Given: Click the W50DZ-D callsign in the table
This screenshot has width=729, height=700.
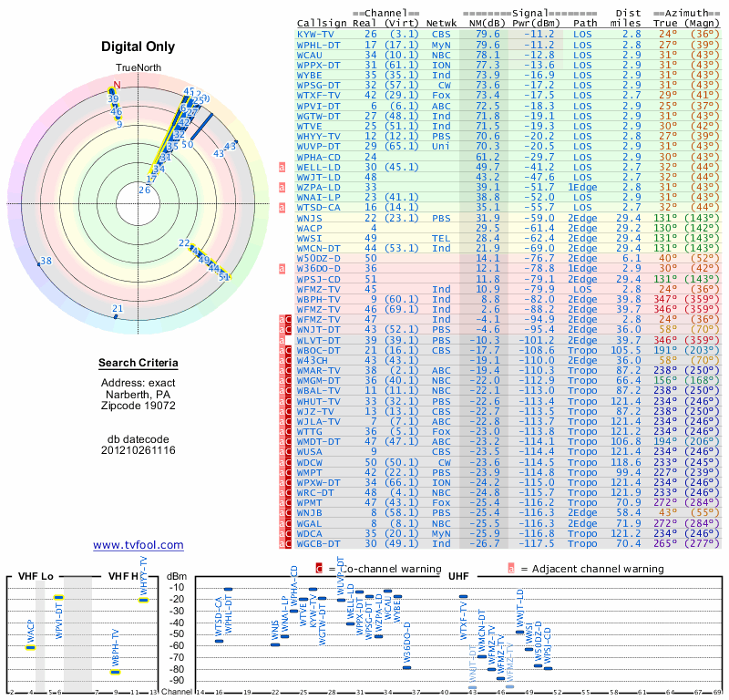Looking at the screenshot, I should point(318,258).
